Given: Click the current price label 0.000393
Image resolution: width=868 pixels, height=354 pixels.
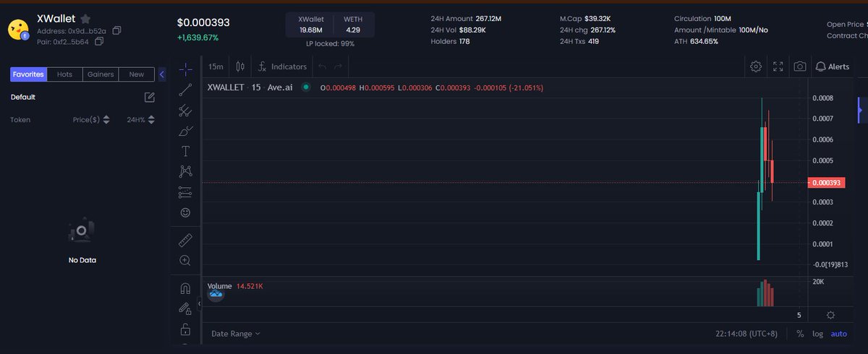Looking at the screenshot, I should coord(827,183).
